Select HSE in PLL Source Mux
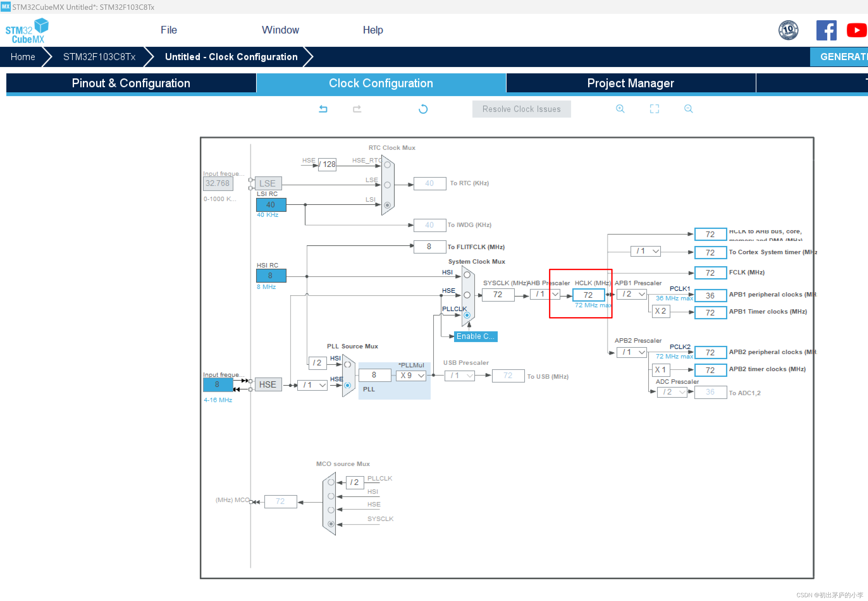Image resolution: width=868 pixels, height=601 pixels. click(x=347, y=385)
